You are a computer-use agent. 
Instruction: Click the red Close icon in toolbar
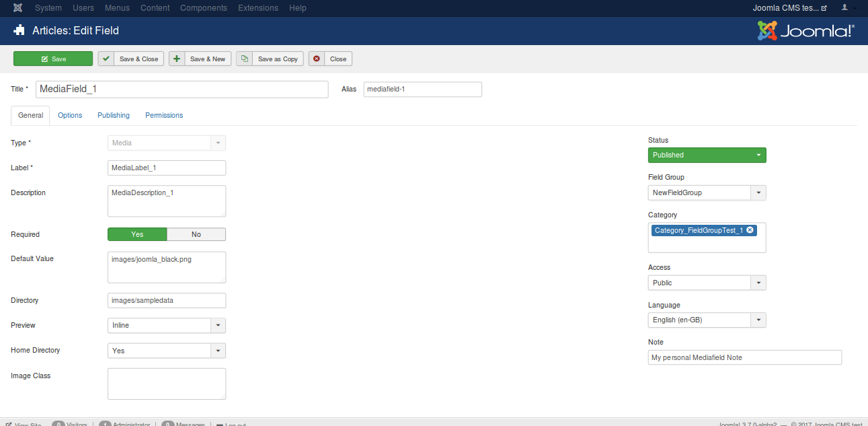tap(317, 59)
